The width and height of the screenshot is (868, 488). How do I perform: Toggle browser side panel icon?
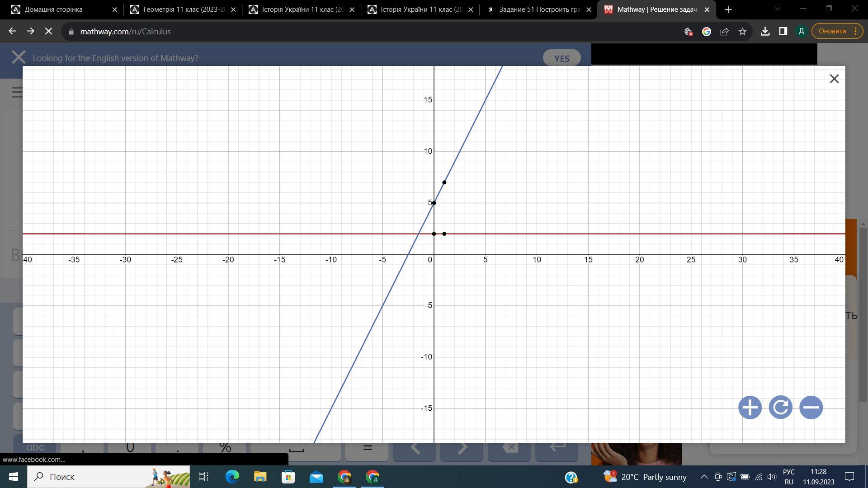783,31
